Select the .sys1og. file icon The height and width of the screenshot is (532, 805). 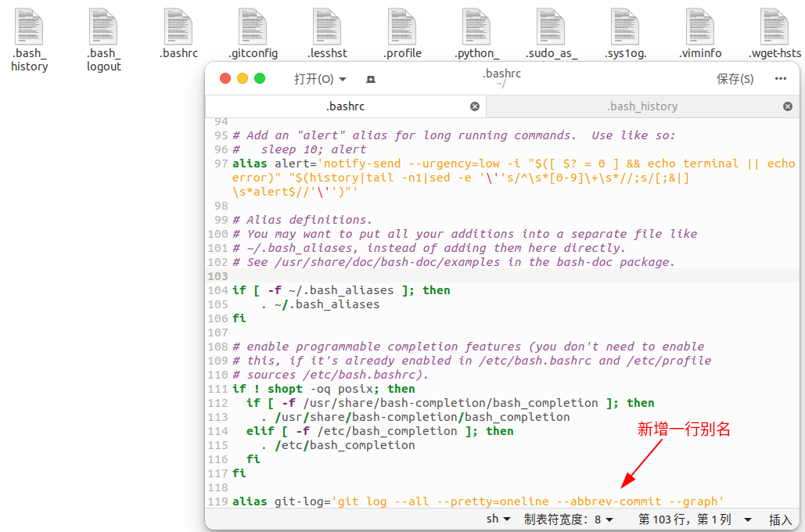(x=625, y=27)
